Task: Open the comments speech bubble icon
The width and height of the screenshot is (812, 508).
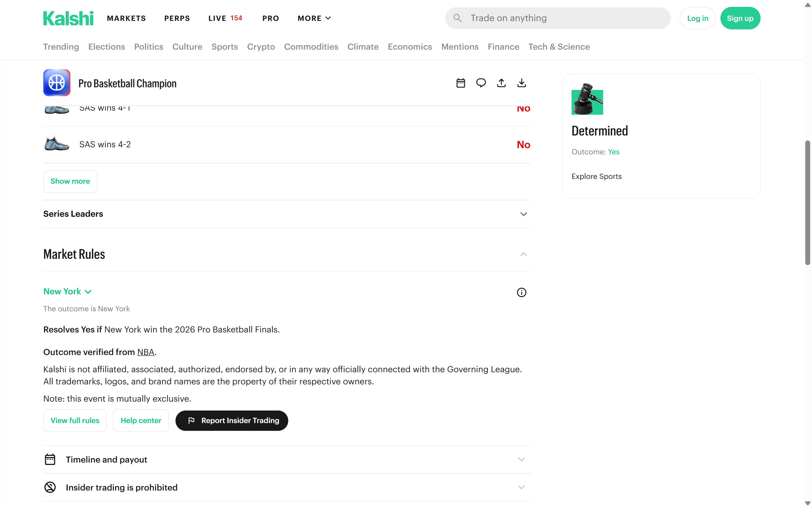Action: [481, 83]
